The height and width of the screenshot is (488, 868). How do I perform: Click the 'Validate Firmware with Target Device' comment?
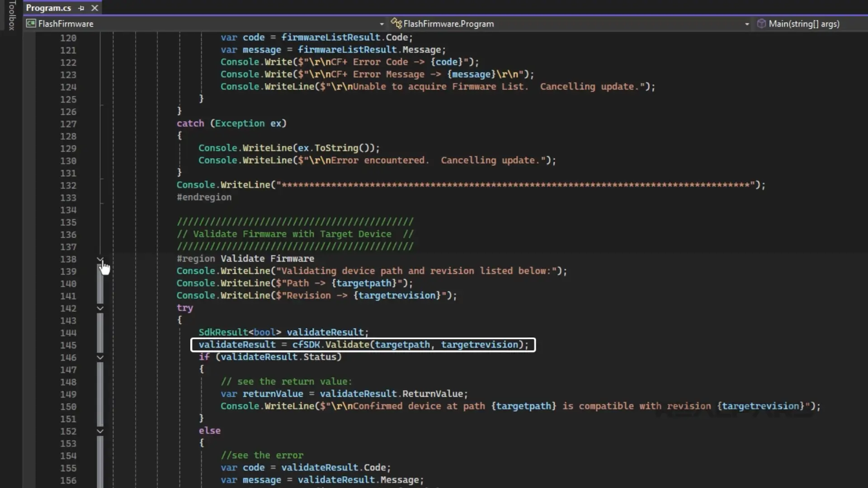pos(295,234)
